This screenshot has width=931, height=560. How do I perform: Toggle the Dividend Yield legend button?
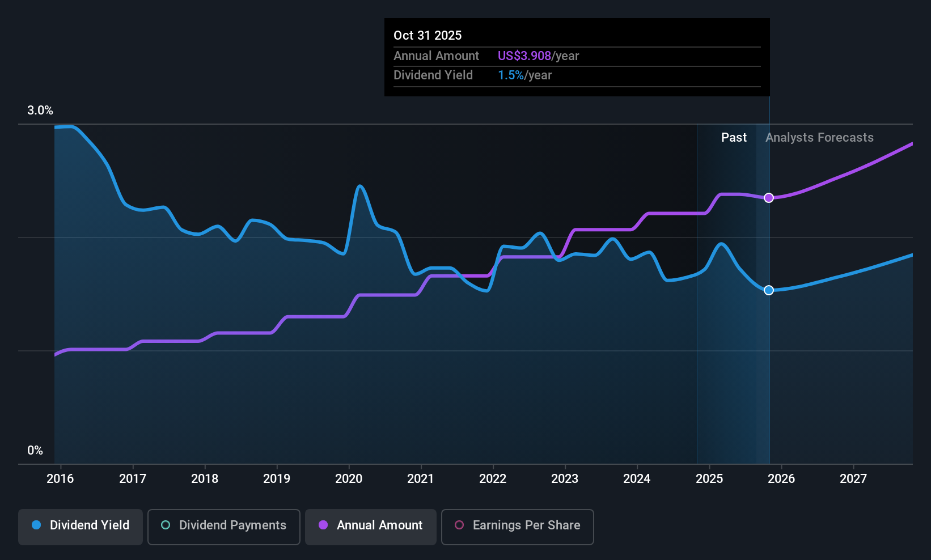tap(81, 527)
